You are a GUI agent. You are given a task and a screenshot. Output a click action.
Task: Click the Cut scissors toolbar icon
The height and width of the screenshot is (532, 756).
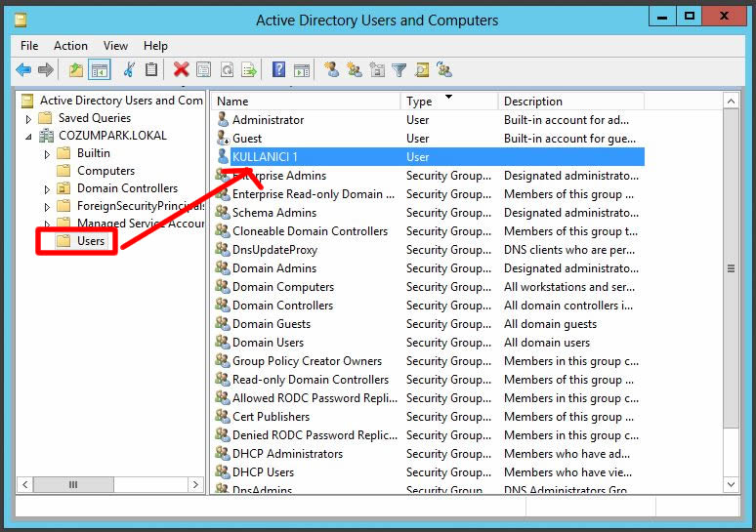(x=129, y=69)
